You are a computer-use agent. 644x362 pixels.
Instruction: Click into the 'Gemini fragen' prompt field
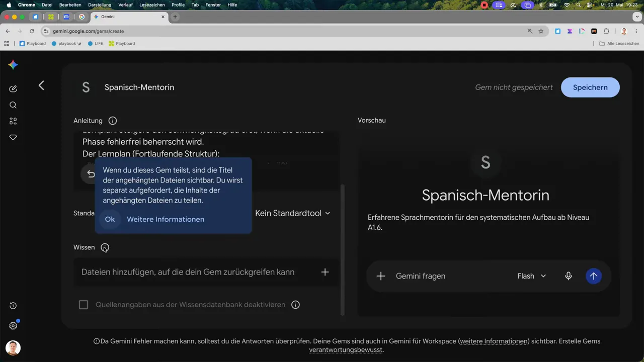pyautogui.click(x=421, y=276)
